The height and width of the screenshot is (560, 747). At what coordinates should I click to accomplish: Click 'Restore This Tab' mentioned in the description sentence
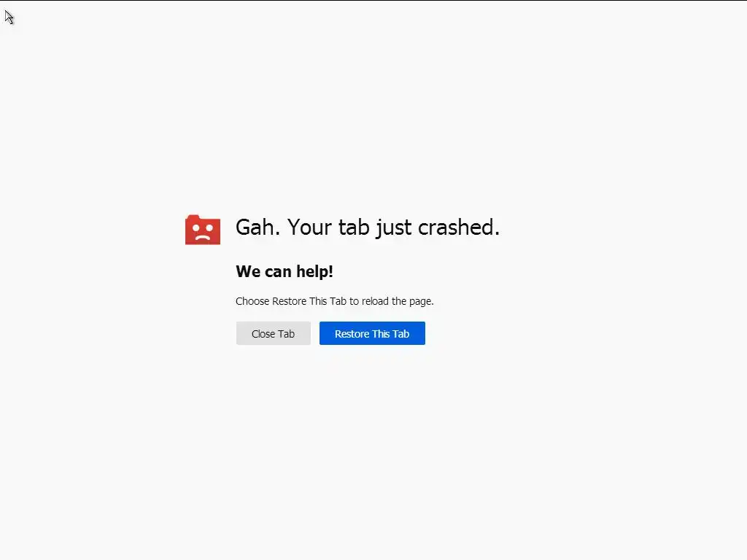pyautogui.click(x=309, y=301)
